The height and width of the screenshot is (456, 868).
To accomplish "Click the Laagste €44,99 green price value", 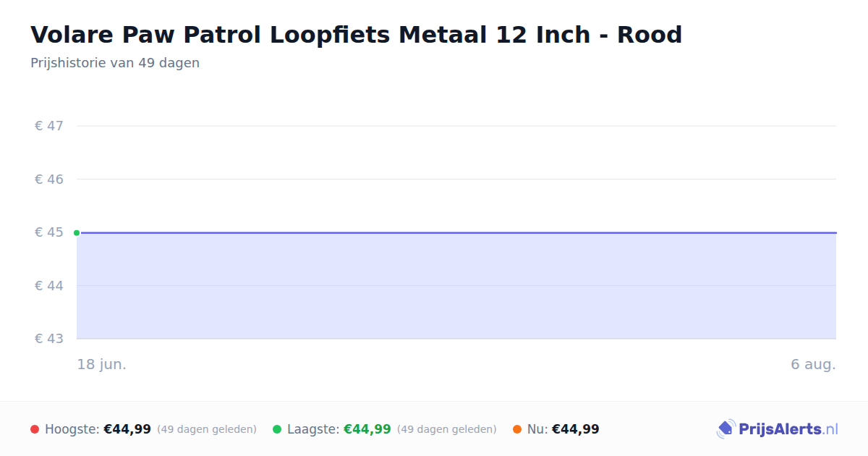I will pos(367,429).
